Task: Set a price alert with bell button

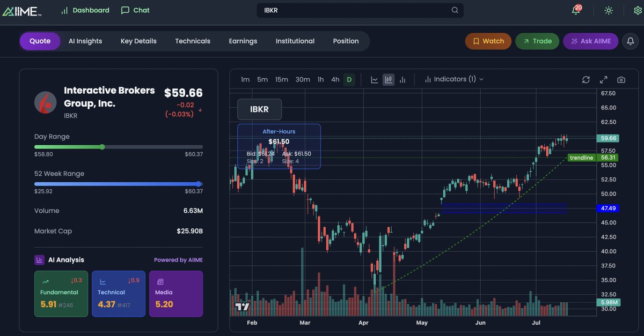Action: tap(631, 41)
